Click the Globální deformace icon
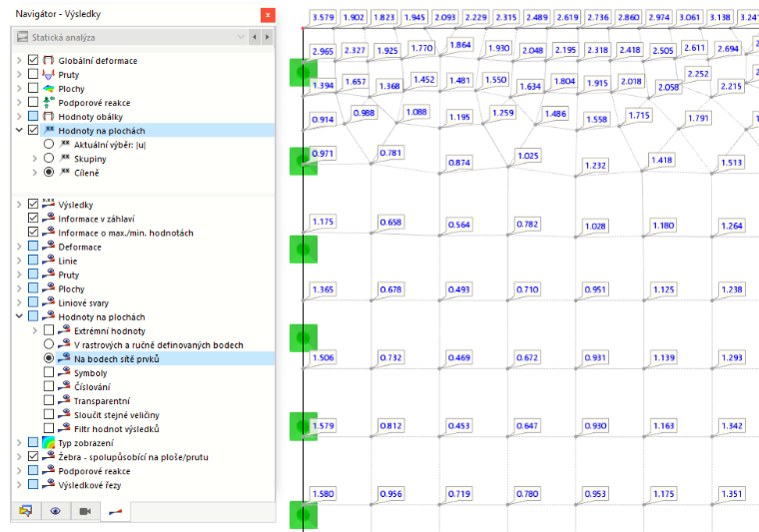 48,61
